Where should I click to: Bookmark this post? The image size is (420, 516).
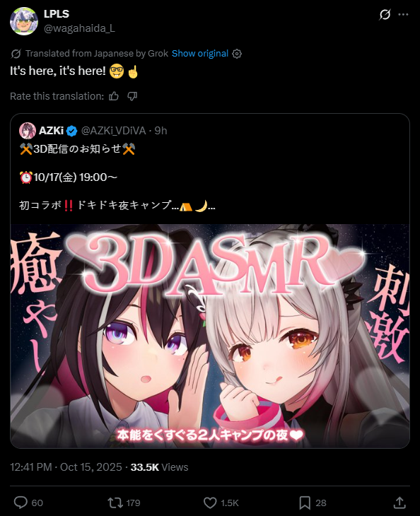[x=305, y=503]
